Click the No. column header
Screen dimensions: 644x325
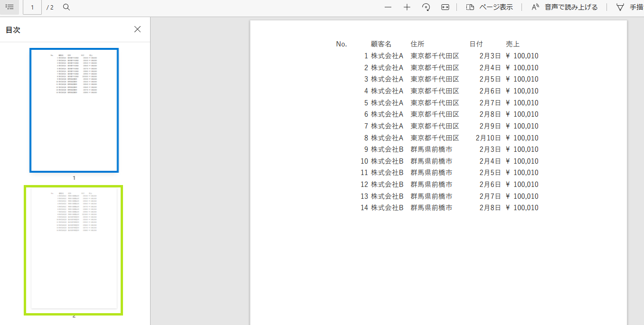click(341, 44)
